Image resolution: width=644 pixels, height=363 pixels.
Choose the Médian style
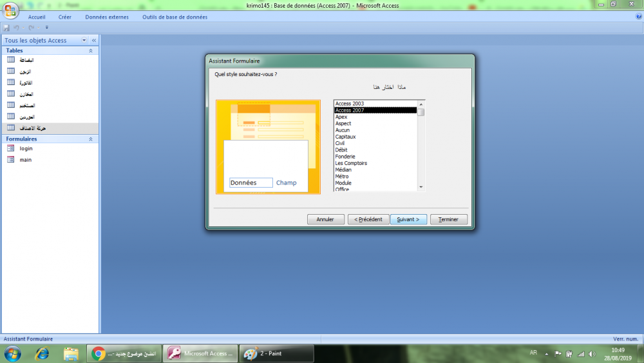(375, 170)
